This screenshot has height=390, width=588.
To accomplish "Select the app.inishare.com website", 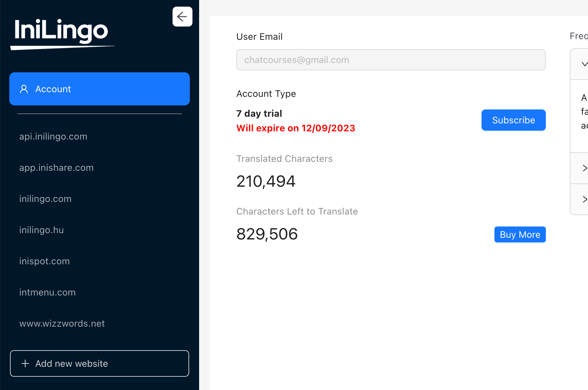I will point(56,168).
